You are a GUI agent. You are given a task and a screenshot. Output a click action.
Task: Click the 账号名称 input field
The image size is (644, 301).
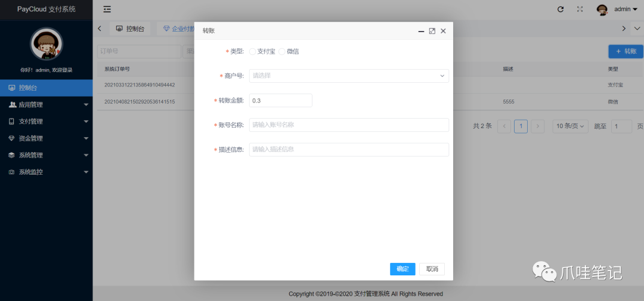click(349, 125)
